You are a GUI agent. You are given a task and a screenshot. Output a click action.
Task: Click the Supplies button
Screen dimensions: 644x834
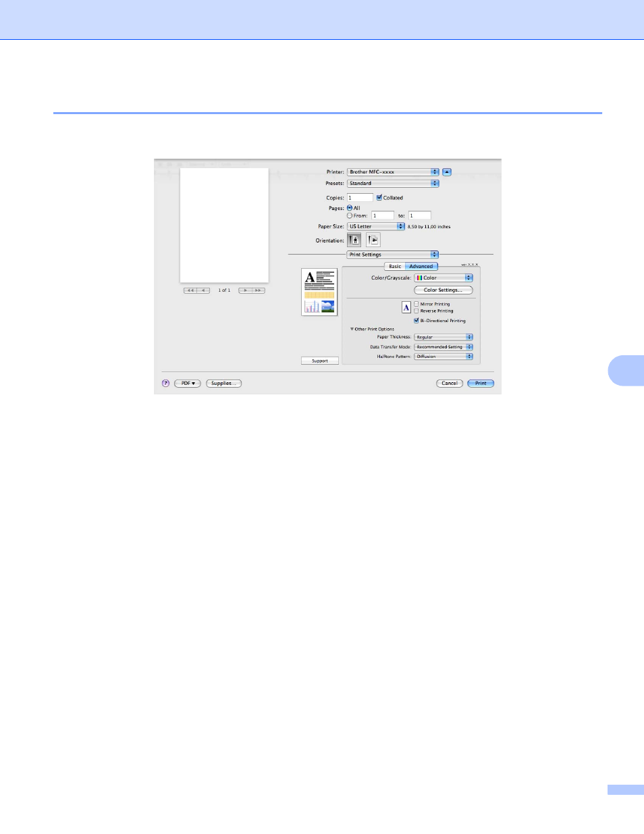point(223,384)
